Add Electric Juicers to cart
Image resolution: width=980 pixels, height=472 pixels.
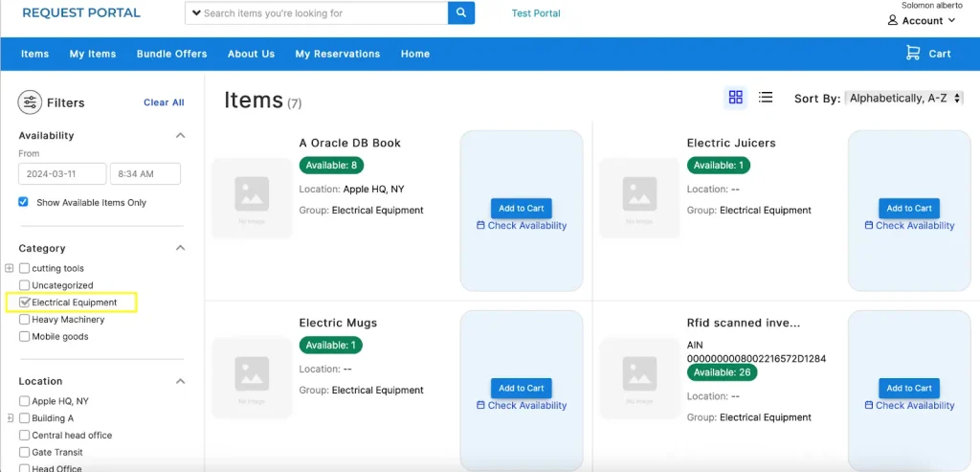(909, 208)
